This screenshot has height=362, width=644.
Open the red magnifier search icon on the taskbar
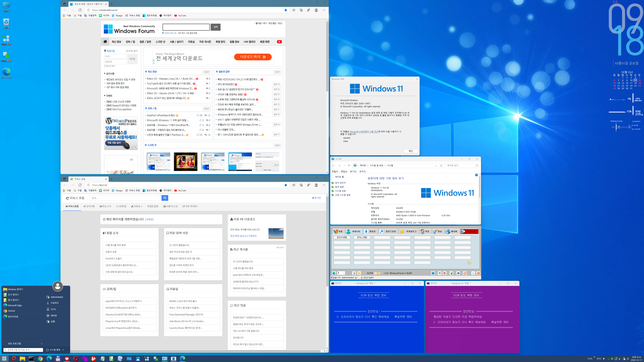(13, 358)
